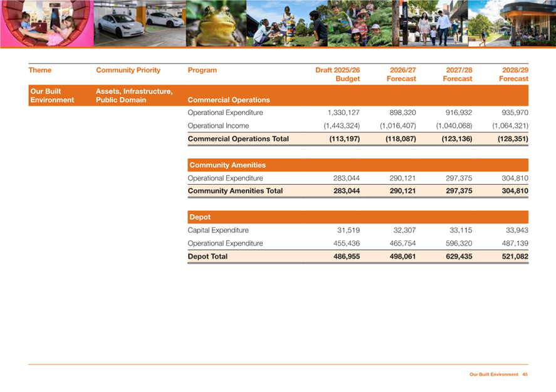Select the Theme column header
This screenshot has width=556, height=392.
tap(40, 70)
